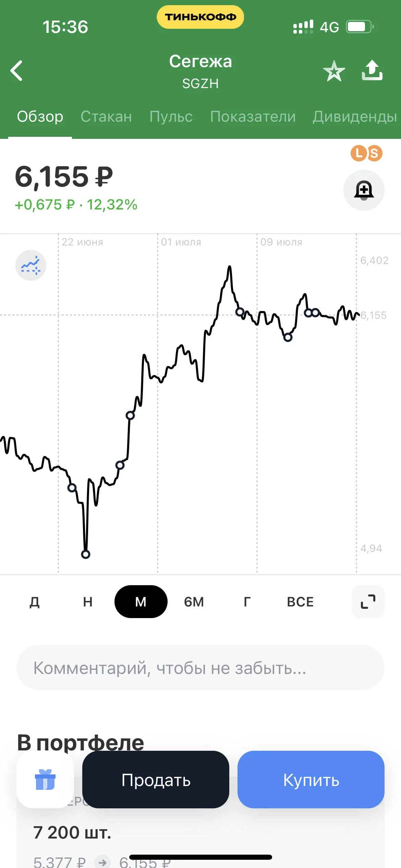
Task: Select the Д day chart period
Action: 35,602
